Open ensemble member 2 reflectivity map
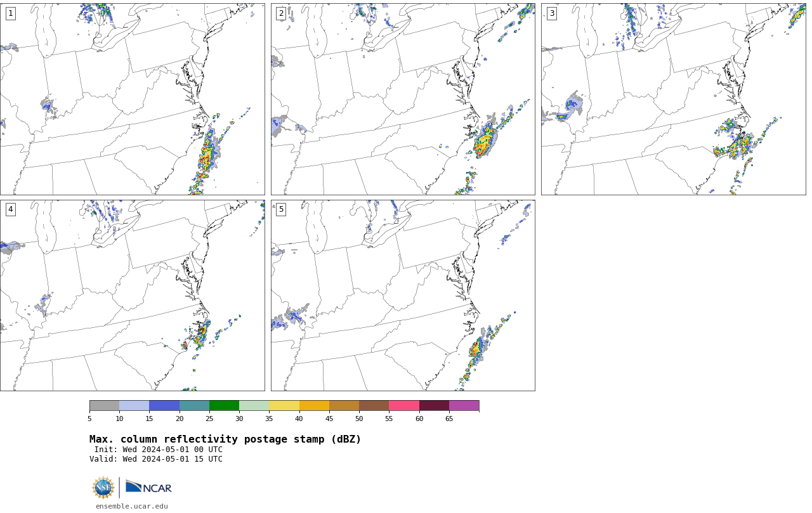The image size is (812, 513). tap(403, 99)
